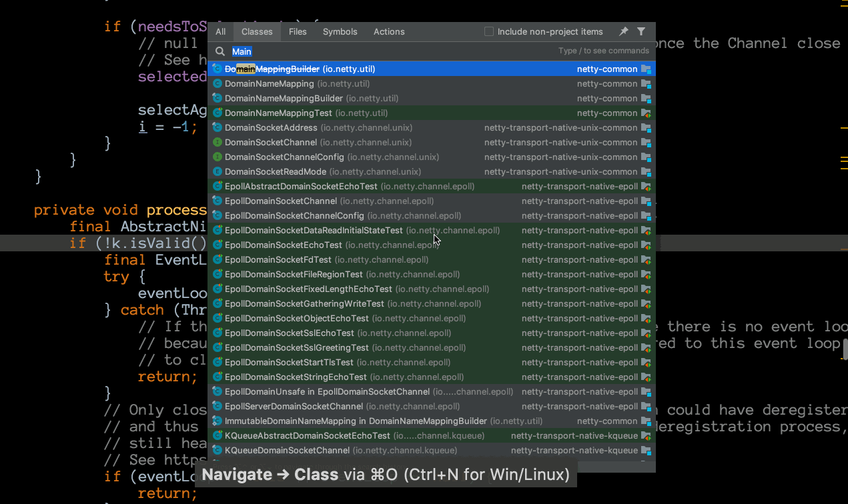Open EpollDomainSocketStartTlsTest result
Viewport: 848px width, 504px height.
click(x=432, y=362)
